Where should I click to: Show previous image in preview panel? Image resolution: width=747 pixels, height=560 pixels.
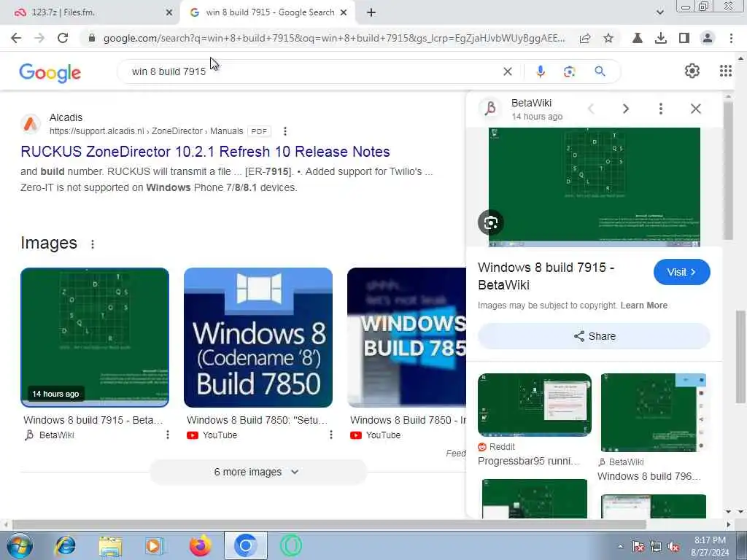coord(591,109)
